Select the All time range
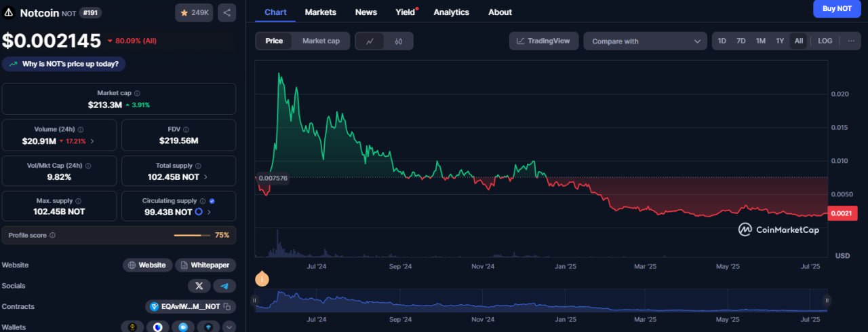Viewport: 868px width, 332px height. pos(799,41)
